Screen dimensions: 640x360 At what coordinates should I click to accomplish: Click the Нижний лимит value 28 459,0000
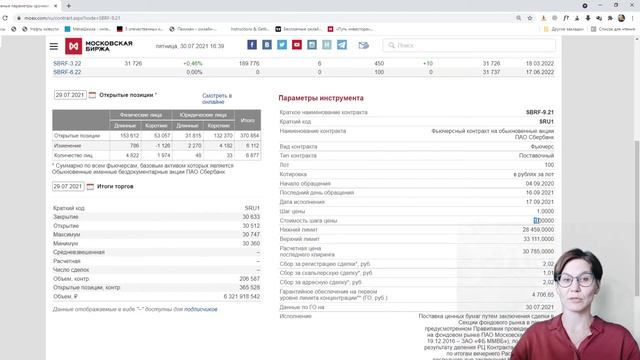pos(538,230)
